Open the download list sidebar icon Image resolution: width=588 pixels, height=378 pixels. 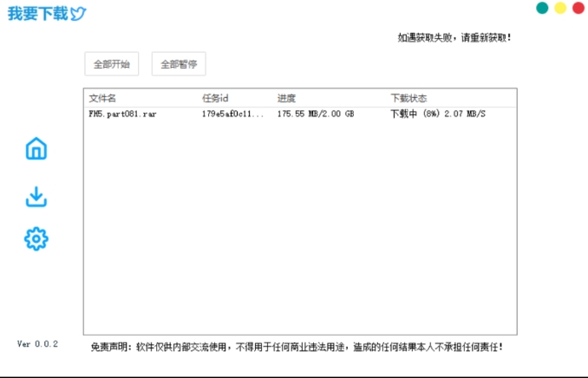click(36, 197)
